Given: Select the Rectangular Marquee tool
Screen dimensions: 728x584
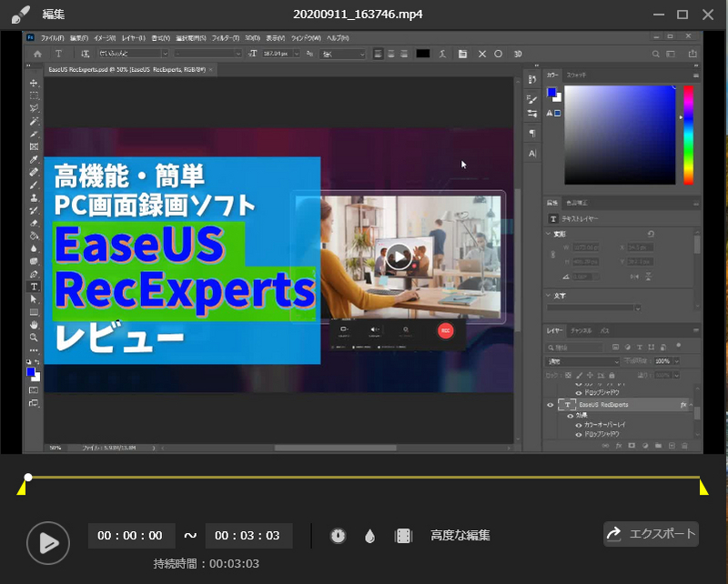Looking at the screenshot, I should coord(34,96).
